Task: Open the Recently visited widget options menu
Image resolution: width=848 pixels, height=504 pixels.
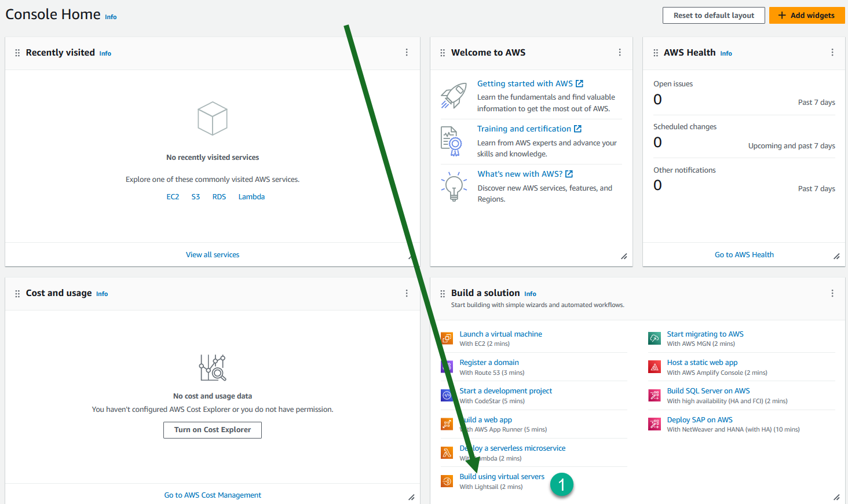Action: pyautogui.click(x=407, y=53)
